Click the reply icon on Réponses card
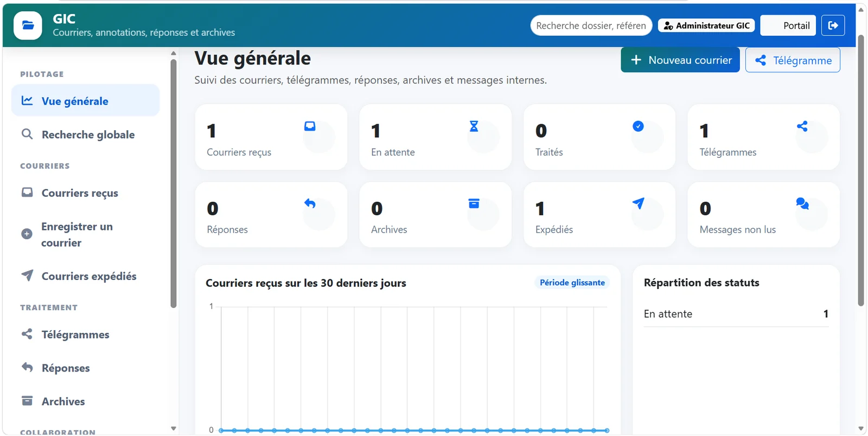 [310, 203]
